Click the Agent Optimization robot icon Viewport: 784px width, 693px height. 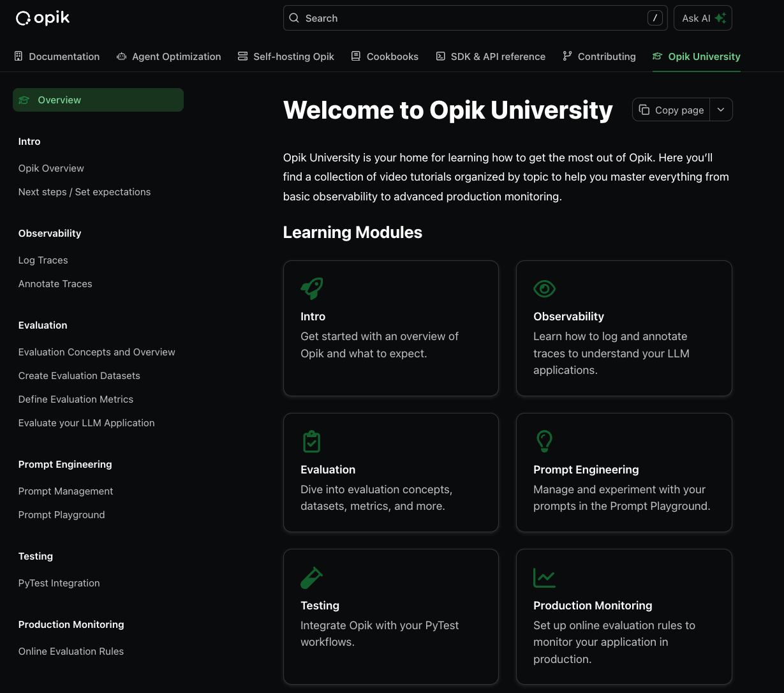(x=121, y=56)
